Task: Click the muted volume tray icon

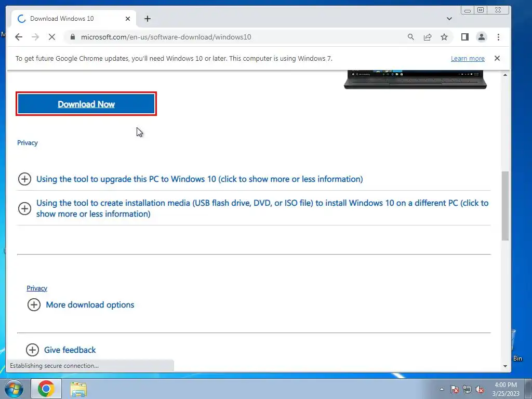Action: pos(480,389)
